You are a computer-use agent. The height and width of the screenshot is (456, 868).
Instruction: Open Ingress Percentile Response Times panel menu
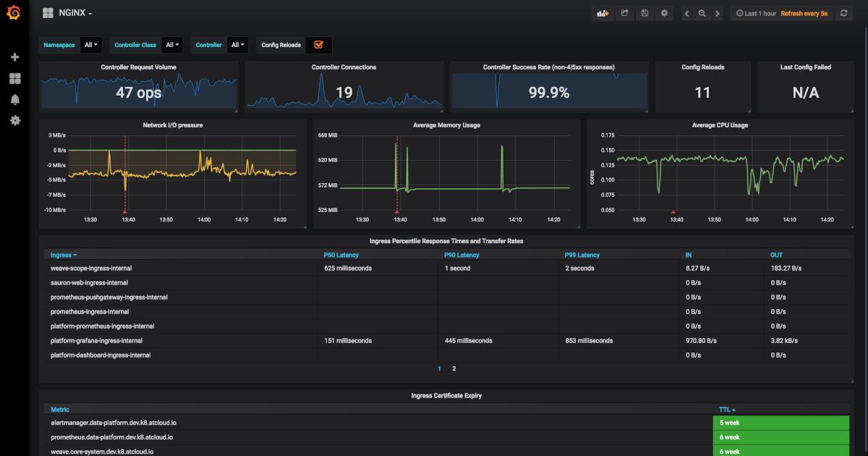point(446,241)
